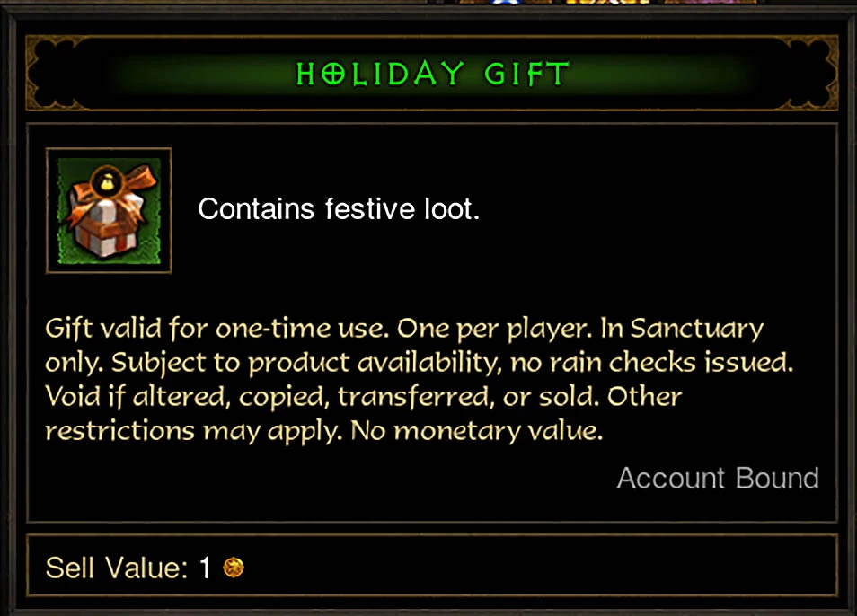Click 'Subject to product availability' text
Viewport: 857px width, 616px height.
[x=306, y=363]
